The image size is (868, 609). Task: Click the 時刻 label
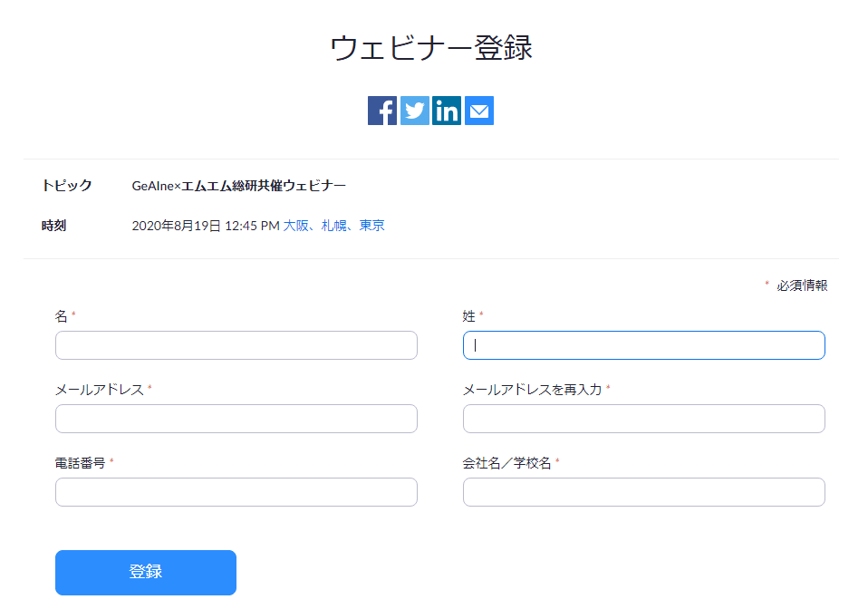coord(55,225)
